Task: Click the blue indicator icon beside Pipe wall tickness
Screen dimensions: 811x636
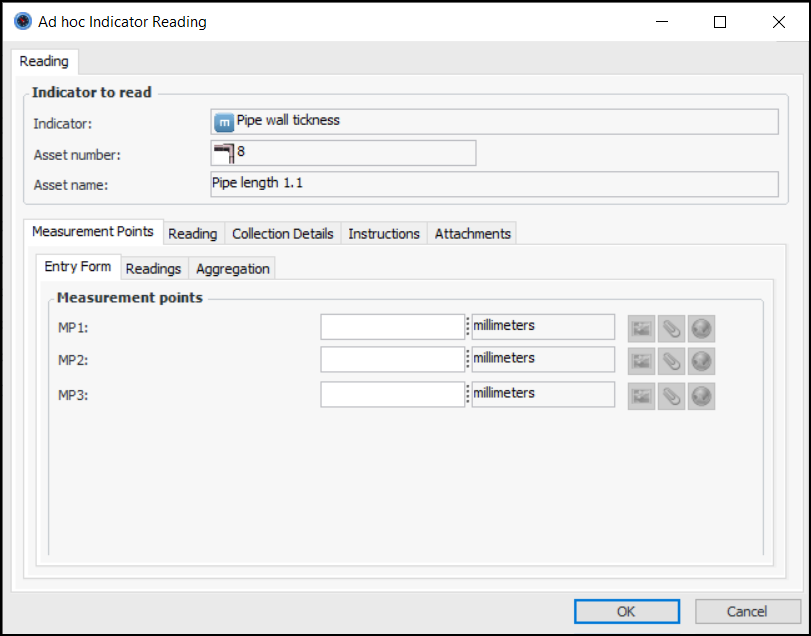Action: click(224, 121)
